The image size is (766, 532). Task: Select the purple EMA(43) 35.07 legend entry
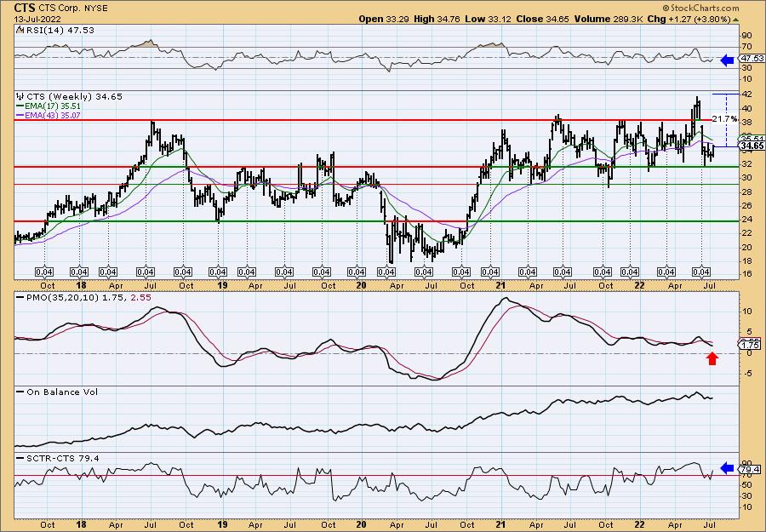click(49, 115)
